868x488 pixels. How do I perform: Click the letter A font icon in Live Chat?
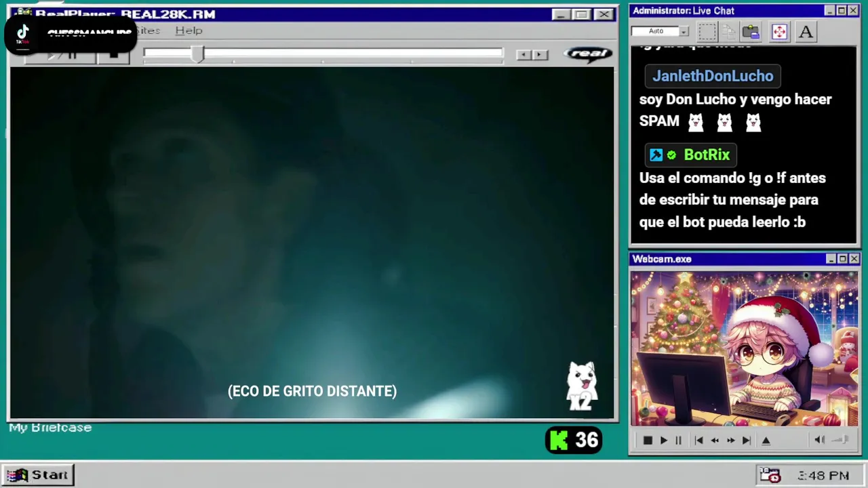[806, 31]
